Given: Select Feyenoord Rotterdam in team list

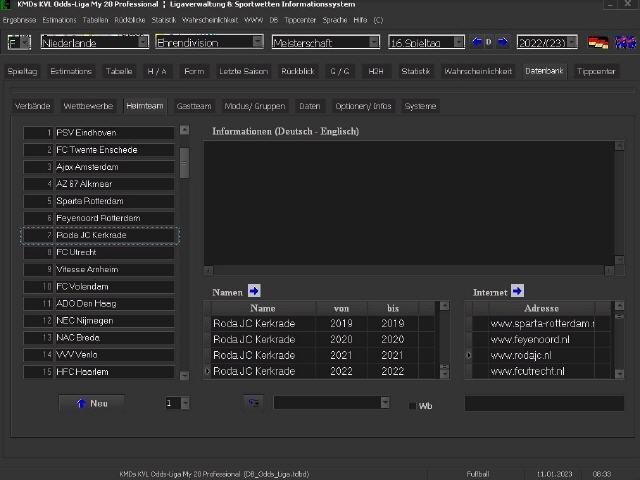Looking at the screenshot, I should [x=99, y=218].
